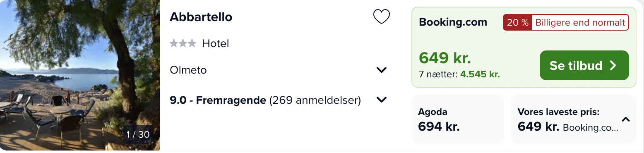Open the Booking.com provider name
Image resolution: width=644 pixels, height=153 pixels.
pyautogui.click(x=453, y=22)
